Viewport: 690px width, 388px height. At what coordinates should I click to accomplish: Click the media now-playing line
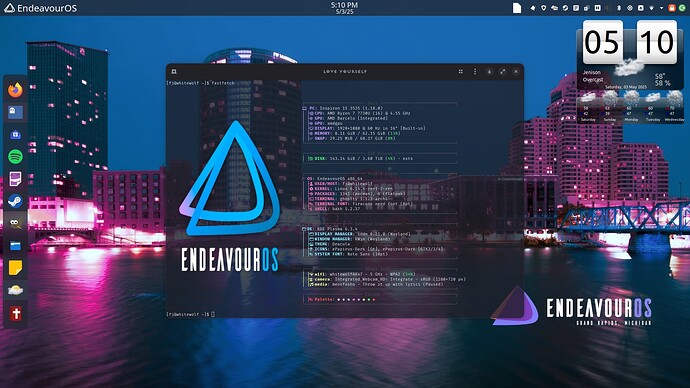pos(376,284)
